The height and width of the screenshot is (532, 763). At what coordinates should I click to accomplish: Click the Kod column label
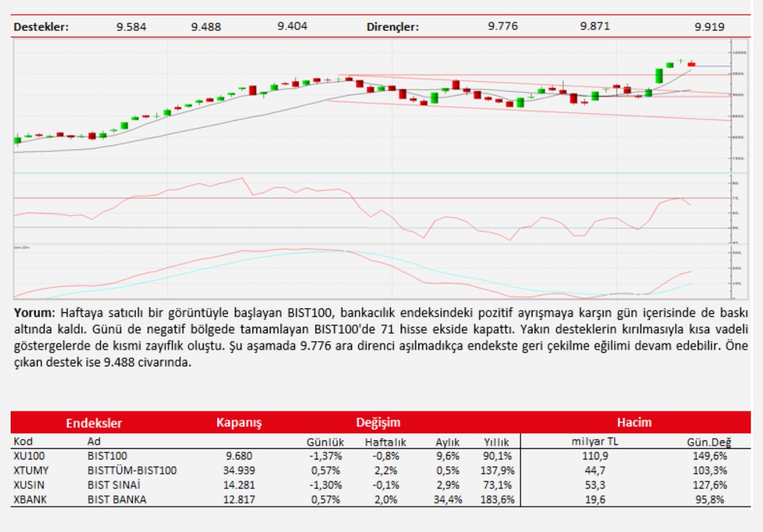coord(23,442)
